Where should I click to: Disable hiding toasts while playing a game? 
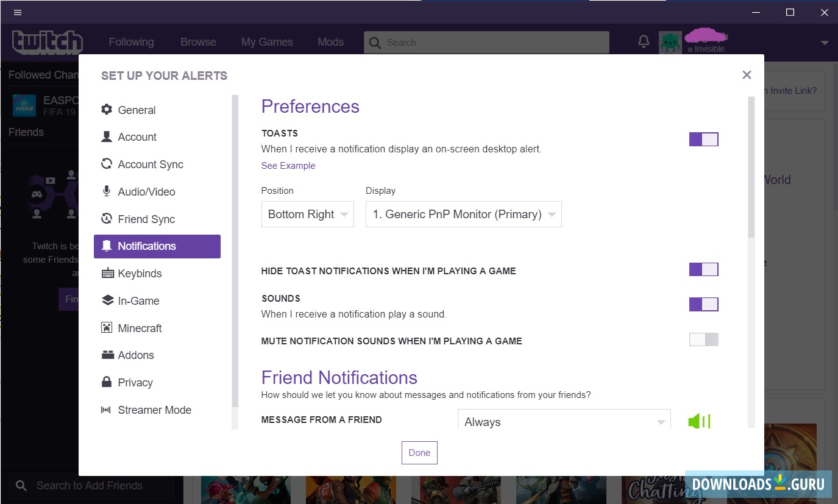(x=703, y=269)
